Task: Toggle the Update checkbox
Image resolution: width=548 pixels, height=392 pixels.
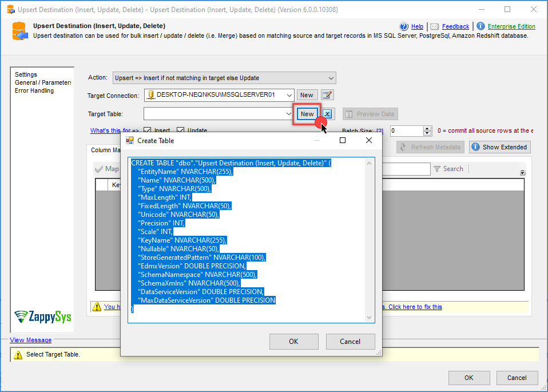Action: (x=181, y=130)
